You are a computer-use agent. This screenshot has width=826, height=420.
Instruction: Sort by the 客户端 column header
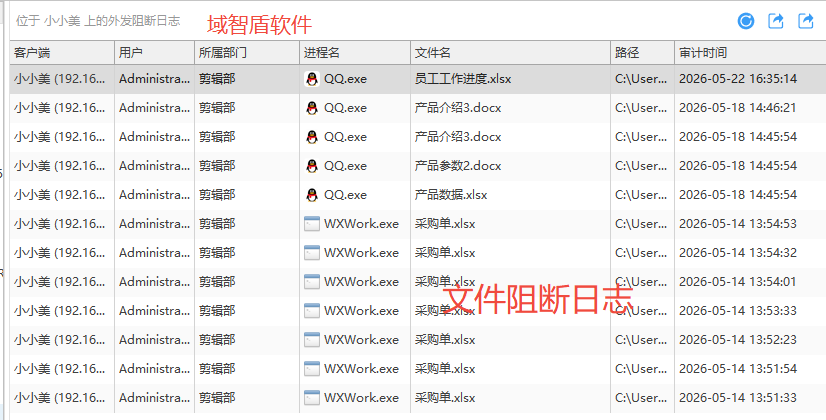(x=62, y=53)
